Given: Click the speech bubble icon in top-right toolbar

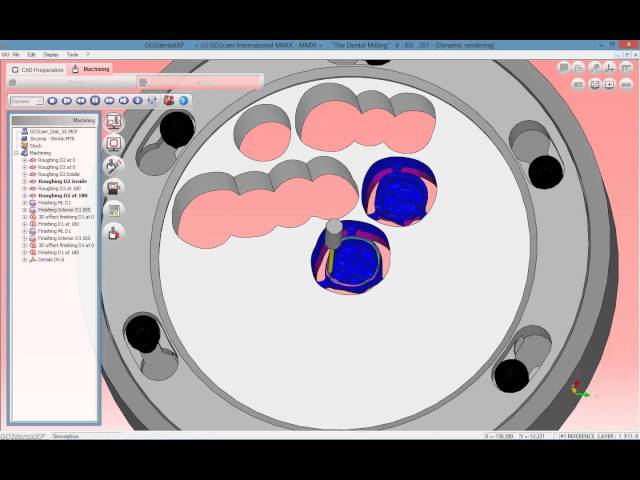Looking at the screenshot, I should (x=564, y=68).
